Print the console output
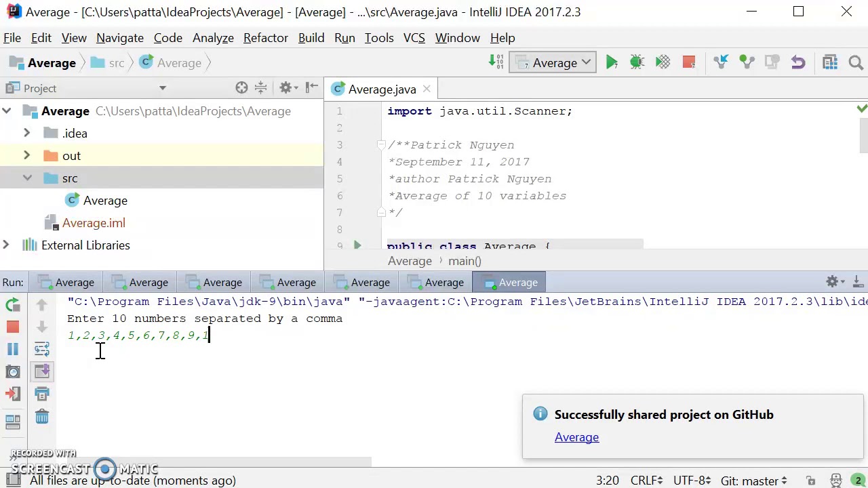The width and height of the screenshot is (868, 488). click(42, 394)
